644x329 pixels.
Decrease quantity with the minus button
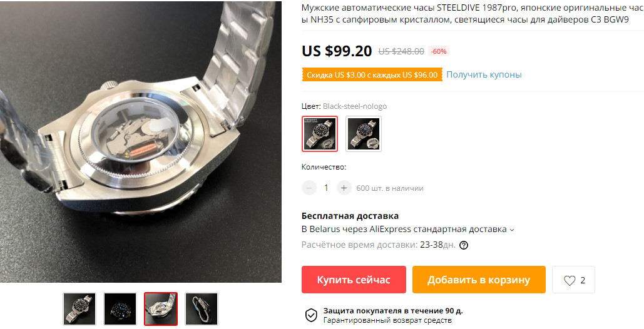309,188
